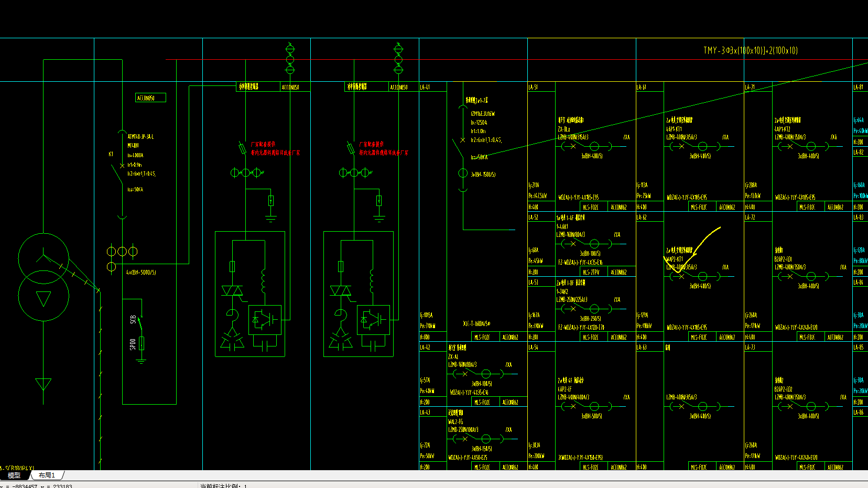Select the boxed ACCON850 label near K1
868x488 pixels.
pyautogui.click(x=151, y=98)
